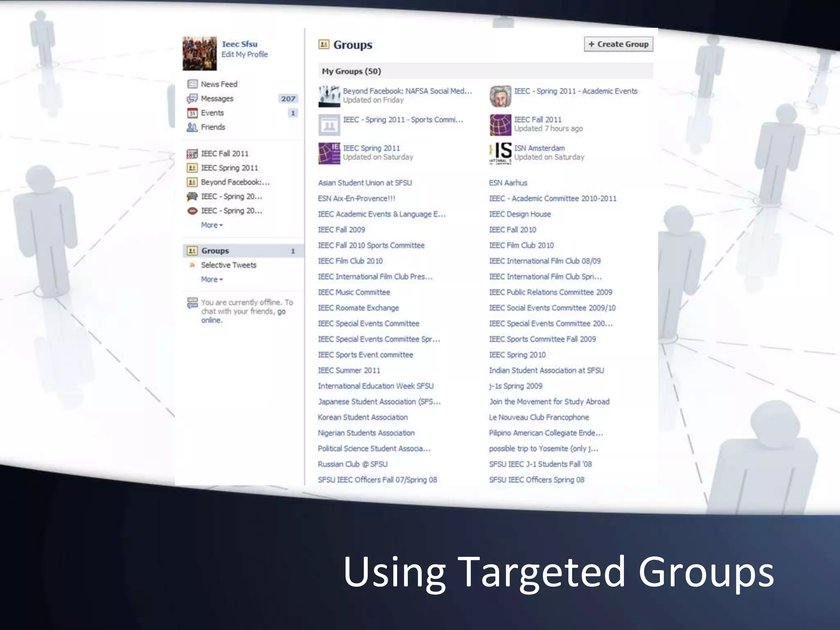Open the ISN Amsterdam logo thumbnail
Viewport: 840px width, 630px height.
click(x=500, y=153)
